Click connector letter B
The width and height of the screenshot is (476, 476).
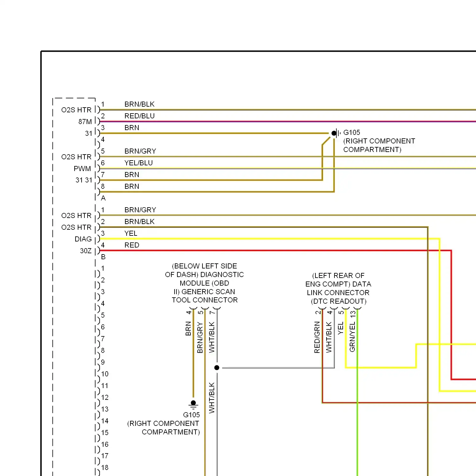coord(103,257)
